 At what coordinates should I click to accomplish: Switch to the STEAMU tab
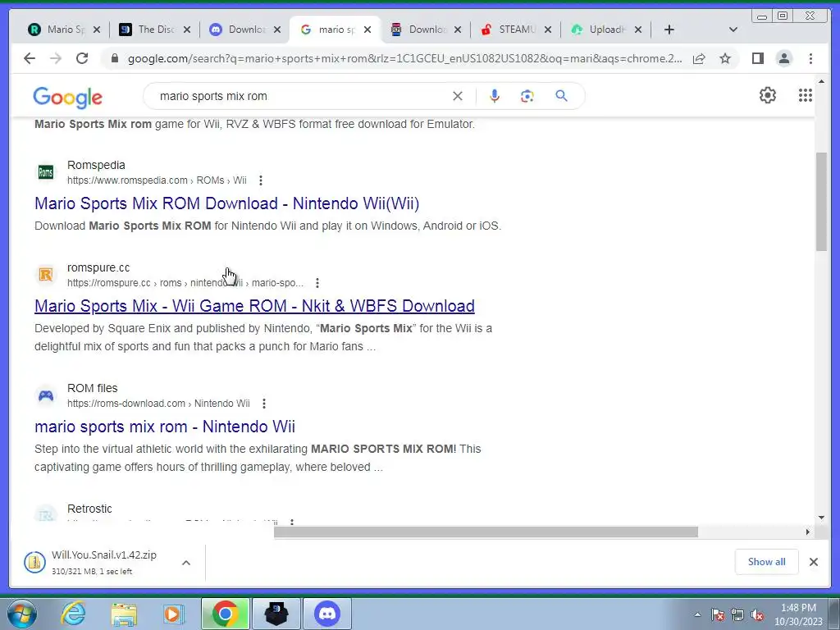pyautogui.click(x=517, y=30)
